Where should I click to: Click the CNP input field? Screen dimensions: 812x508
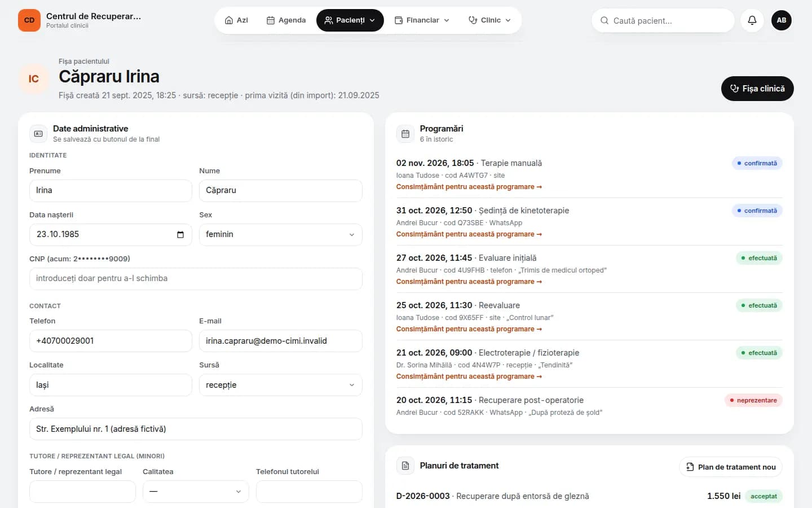click(196, 279)
